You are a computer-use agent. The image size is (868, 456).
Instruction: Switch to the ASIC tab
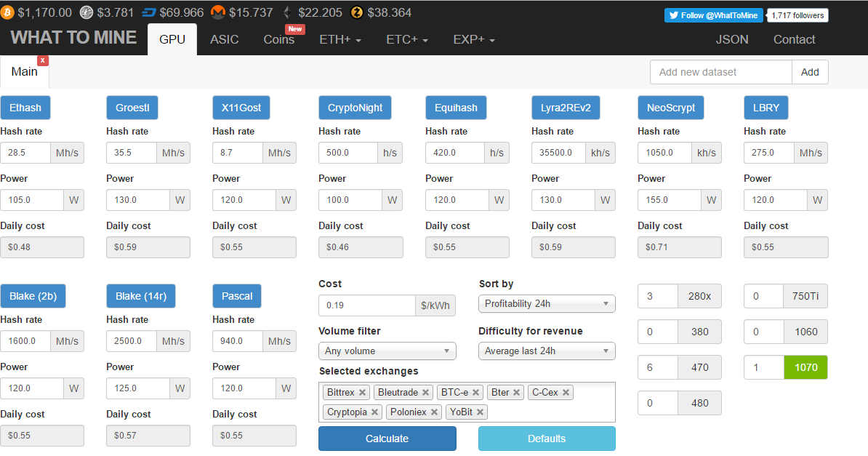click(x=224, y=40)
